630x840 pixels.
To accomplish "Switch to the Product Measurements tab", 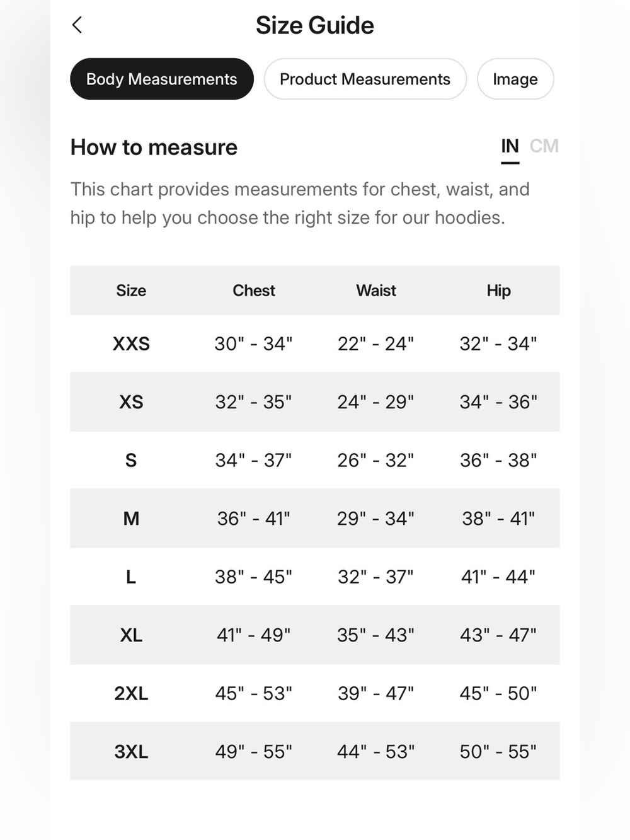I will coord(365,79).
